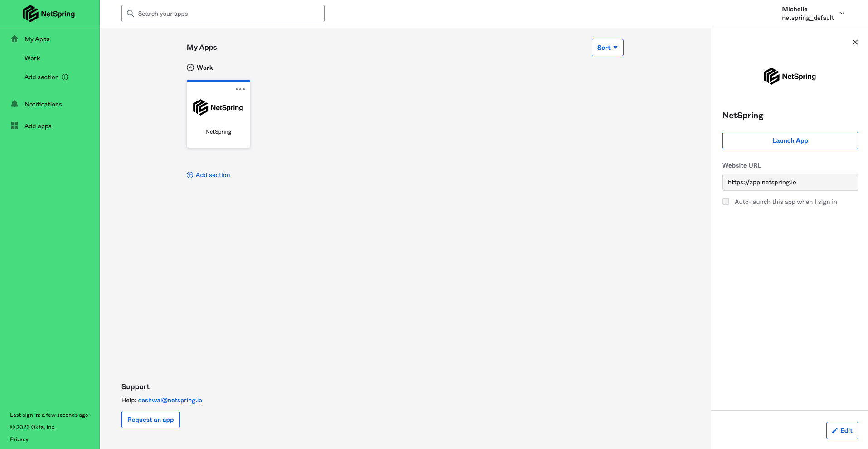
Task: Open Add apps page
Action: point(38,126)
